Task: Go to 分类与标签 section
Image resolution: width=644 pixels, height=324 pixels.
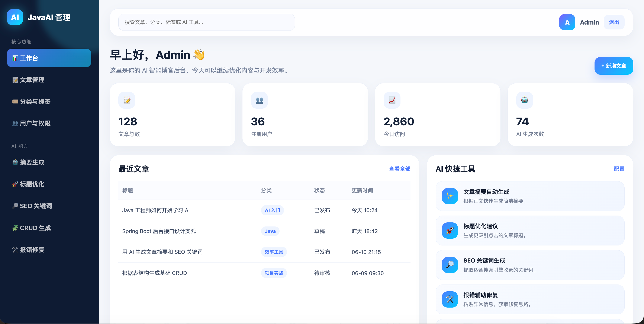Action: tap(49, 102)
